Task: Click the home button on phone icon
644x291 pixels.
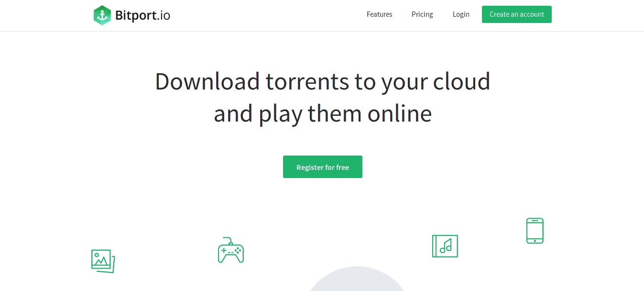Action: click(x=535, y=240)
